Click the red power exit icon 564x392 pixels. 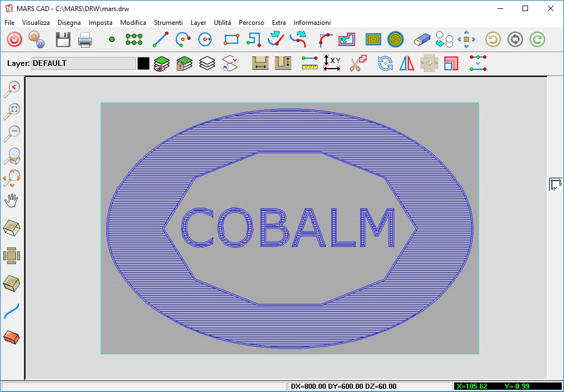(x=14, y=39)
